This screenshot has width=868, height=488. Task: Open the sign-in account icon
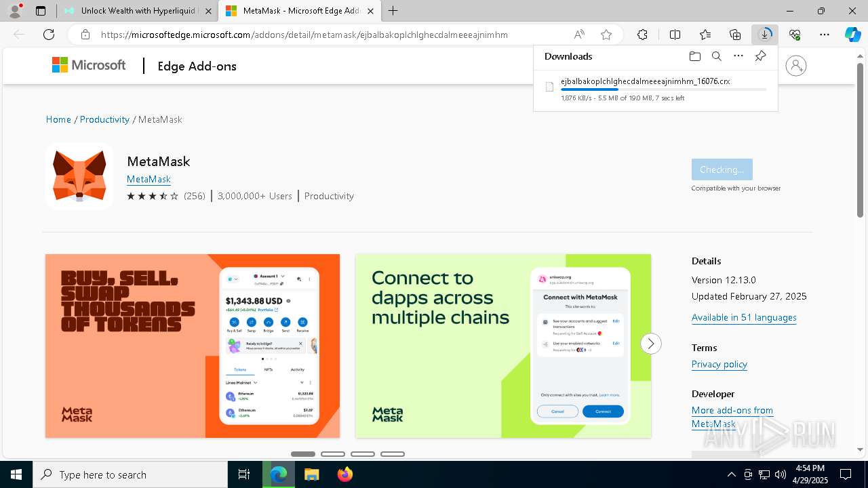point(795,66)
